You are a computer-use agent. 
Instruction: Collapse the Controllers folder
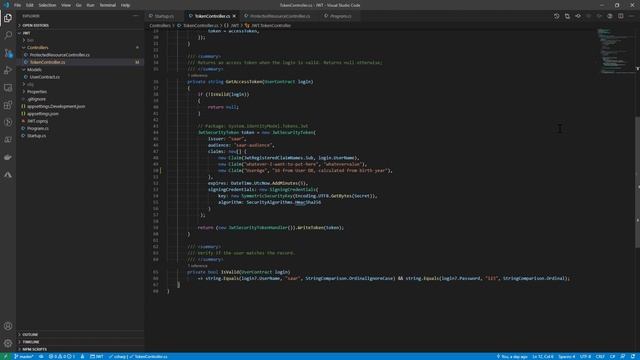tap(80, 48)
